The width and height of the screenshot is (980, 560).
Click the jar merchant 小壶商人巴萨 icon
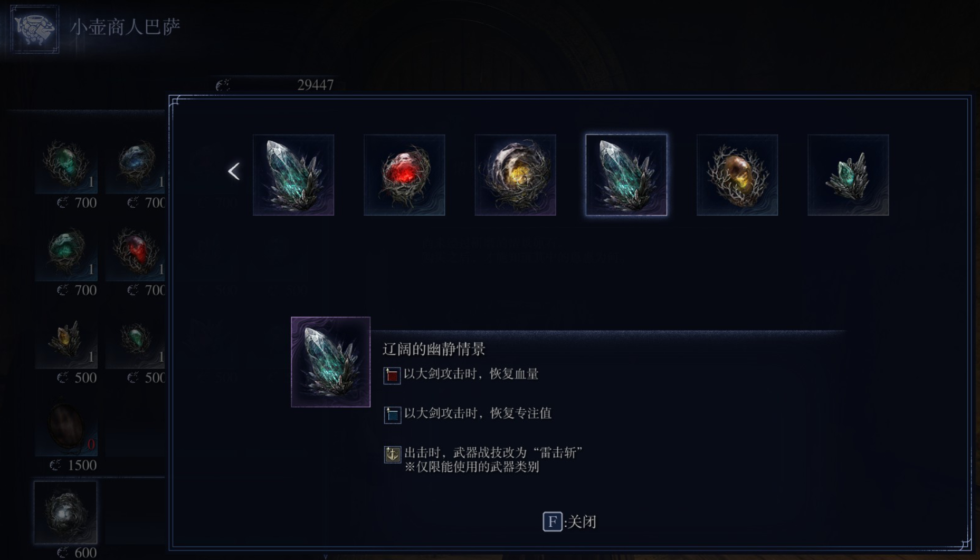pos(35,28)
